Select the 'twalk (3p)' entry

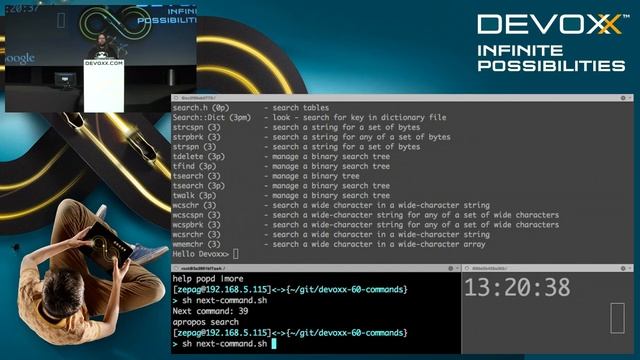[194, 196]
